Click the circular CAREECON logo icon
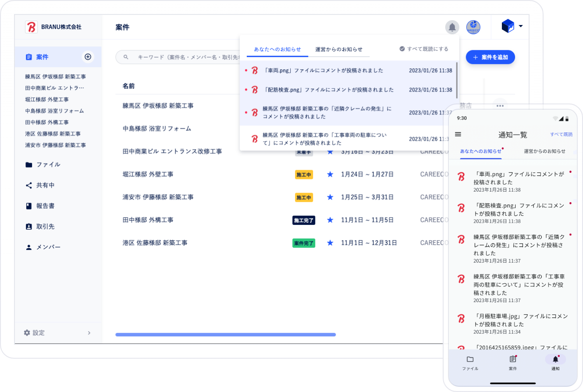 [x=473, y=27]
